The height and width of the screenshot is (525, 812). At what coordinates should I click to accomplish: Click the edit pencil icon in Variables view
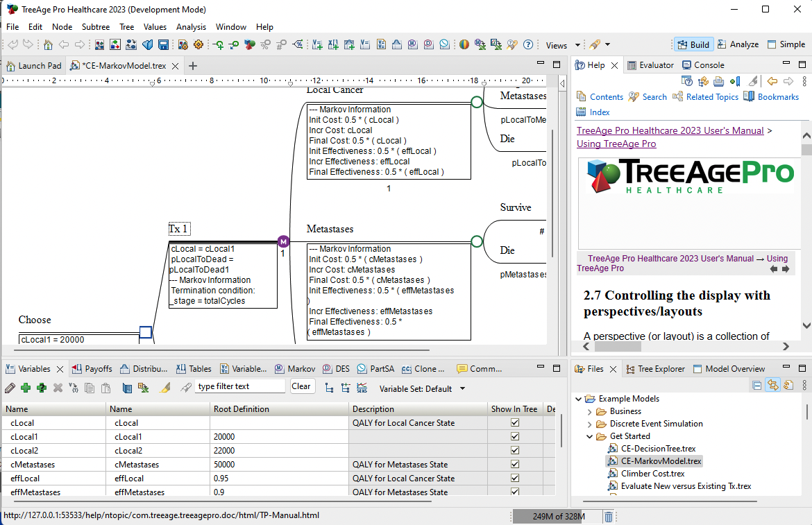[10, 388]
